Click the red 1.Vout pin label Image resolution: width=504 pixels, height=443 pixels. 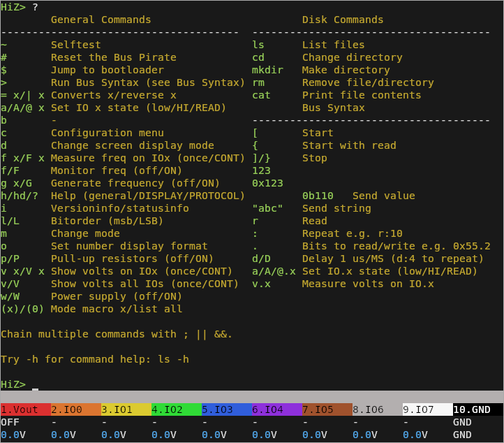[x=25, y=409]
